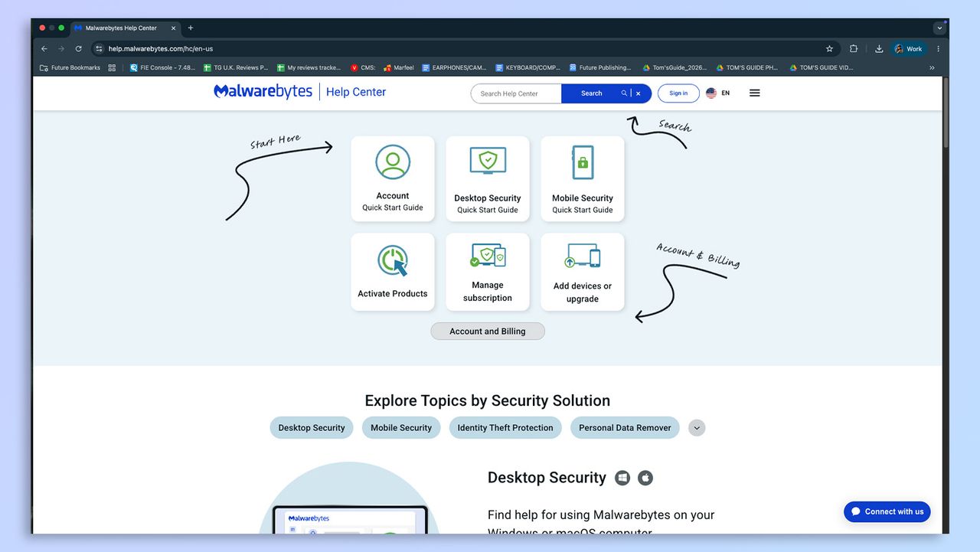
Task: Open the Activate Products card
Action: tap(393, 272)
